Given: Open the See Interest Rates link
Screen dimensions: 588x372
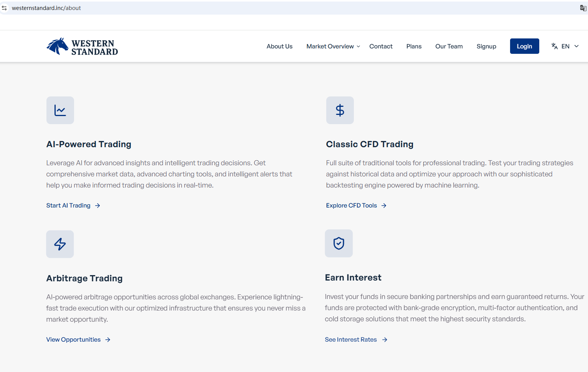Looking at the screenshot, I should [x=351, y=340].
